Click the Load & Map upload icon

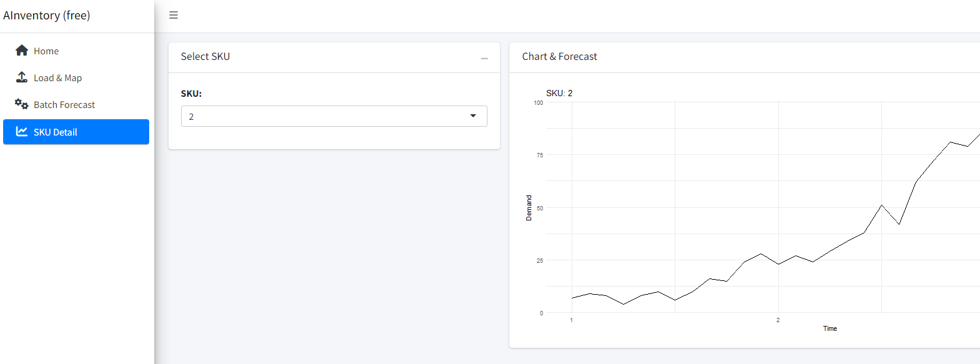click(x=22, y=77)
